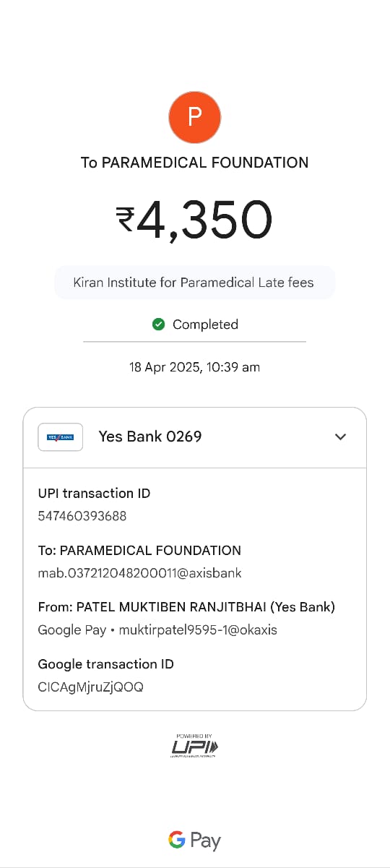
Task: Open the To PARAMEDICAL FOUNDATION title
Action: [194, 163]
